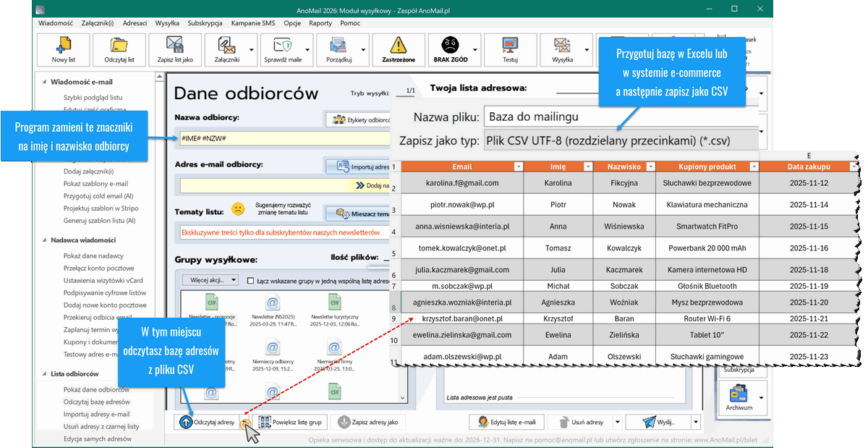Click the Edytuj listę e-maili person icon

click(482, 422)
